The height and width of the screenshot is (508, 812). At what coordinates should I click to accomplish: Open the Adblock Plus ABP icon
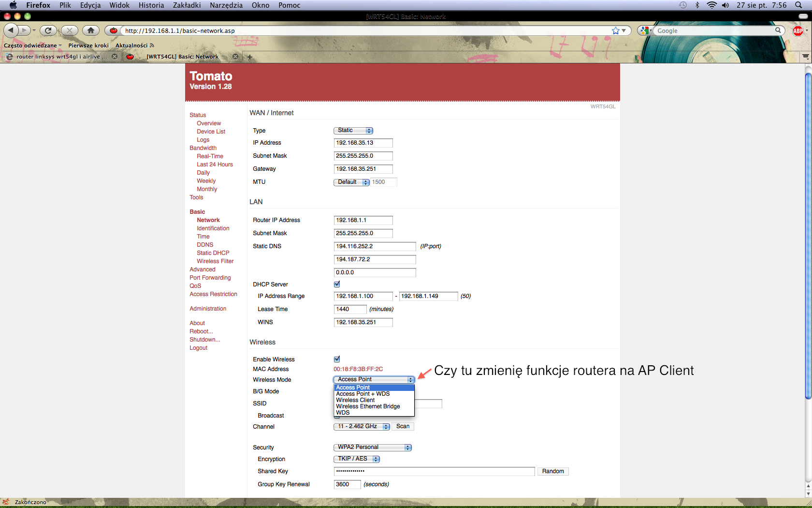coord(798,30)
